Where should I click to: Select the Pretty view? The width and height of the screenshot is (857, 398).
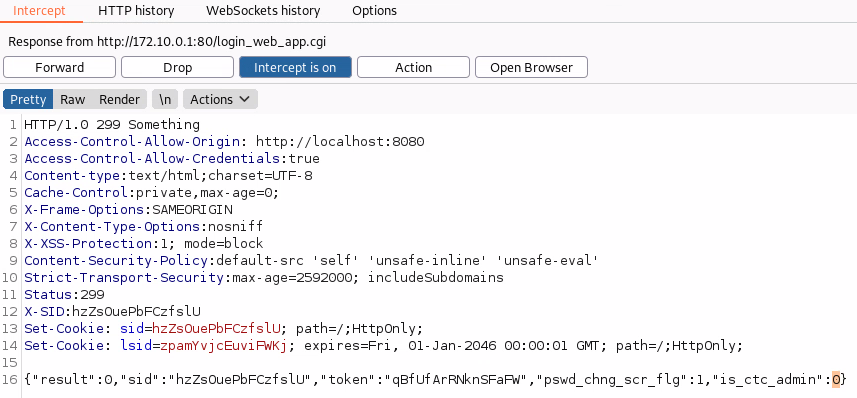click(x=28, y=100)
